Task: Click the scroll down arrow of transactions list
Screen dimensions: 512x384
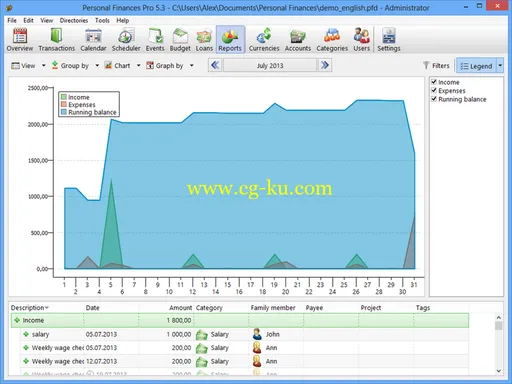Action: point(498,370)
